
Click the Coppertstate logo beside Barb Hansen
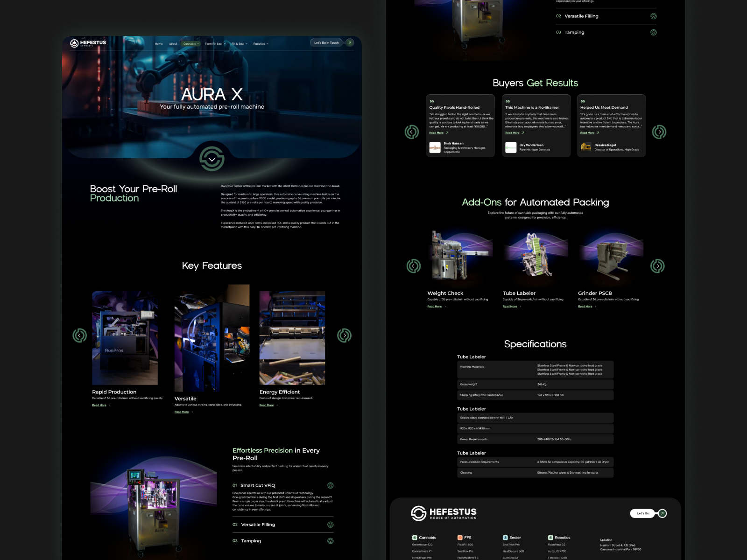pyautogui.click(x=435, y=147)
